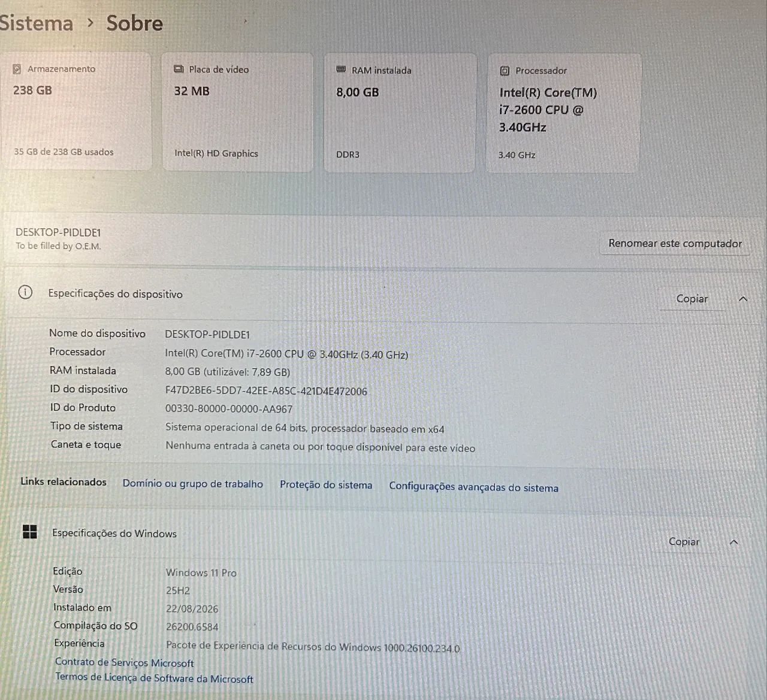
Task: Click the info icon beside Especificações do dispositivo
Action: click(25, 293)
